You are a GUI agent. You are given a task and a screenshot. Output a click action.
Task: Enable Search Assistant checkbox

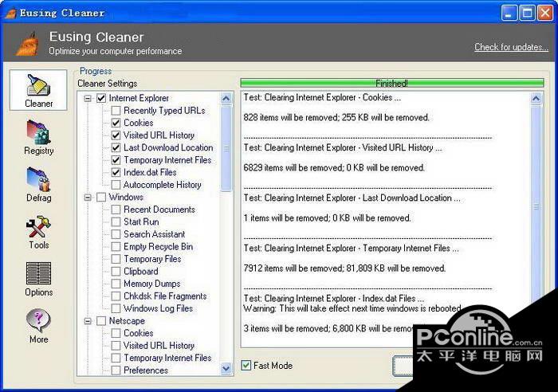coord(116,234)
